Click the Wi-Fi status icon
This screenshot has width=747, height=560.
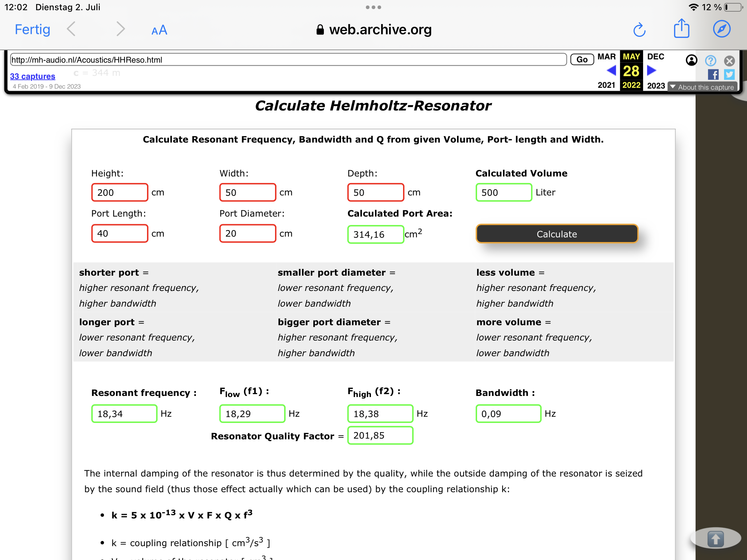point(694,7)
